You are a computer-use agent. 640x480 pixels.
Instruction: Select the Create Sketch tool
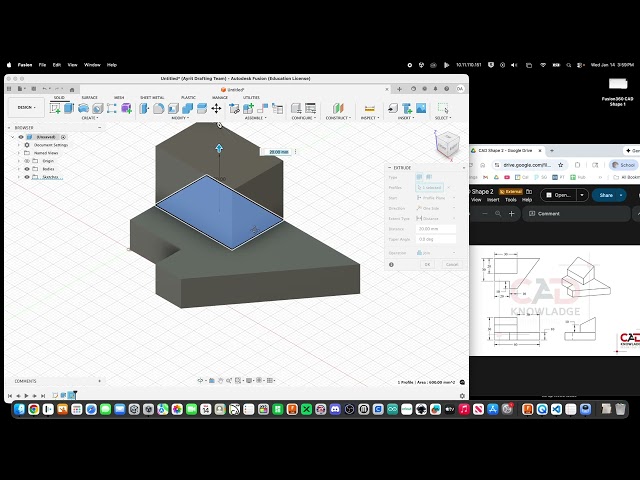(x=55, y=108)
